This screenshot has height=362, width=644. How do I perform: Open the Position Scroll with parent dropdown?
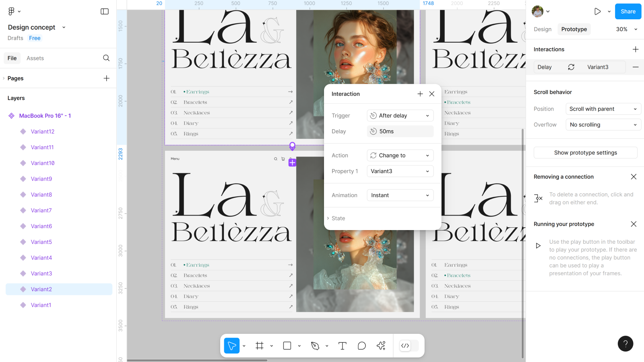603,109
